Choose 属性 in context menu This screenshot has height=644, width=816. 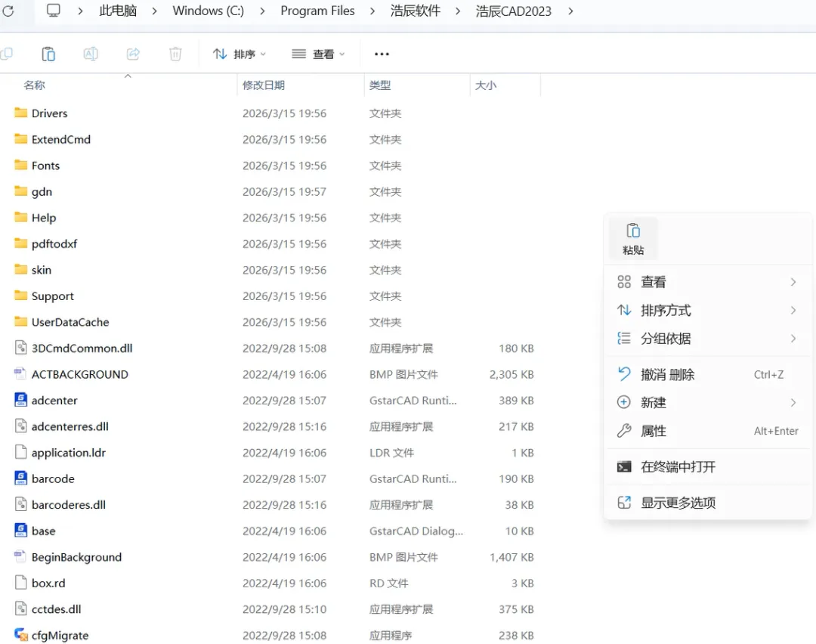[707, 431]
